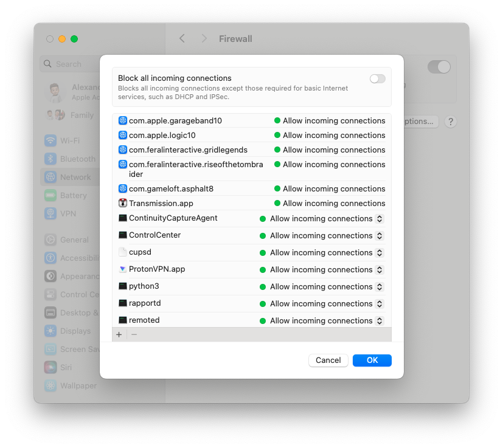Open Siri settings icon in sidebar
Image resolution: width=503 pixels, height=448 pixels.
50,367
